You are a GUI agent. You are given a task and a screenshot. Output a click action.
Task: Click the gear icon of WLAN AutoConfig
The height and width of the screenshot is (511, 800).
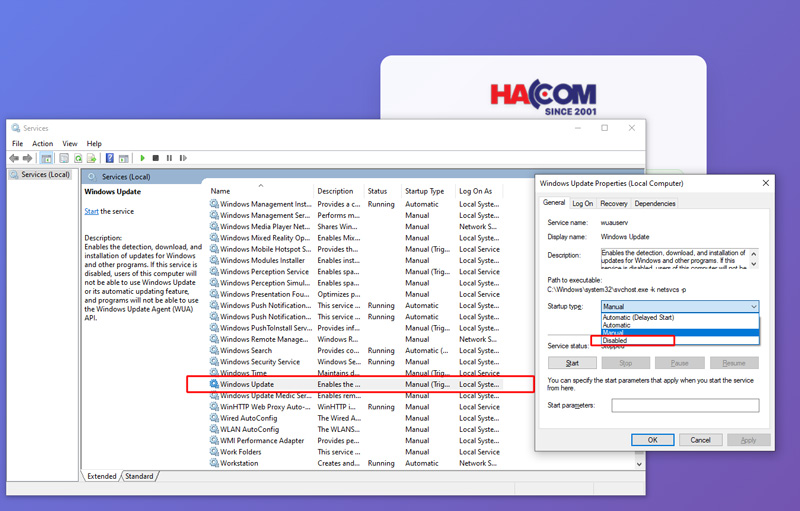(x=214, y=429)
